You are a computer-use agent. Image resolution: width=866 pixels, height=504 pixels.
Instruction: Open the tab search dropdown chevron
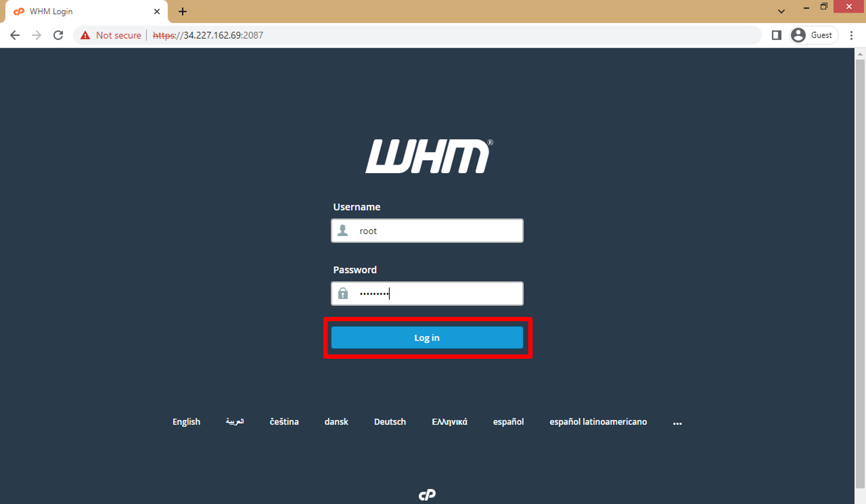click(781, 12)
